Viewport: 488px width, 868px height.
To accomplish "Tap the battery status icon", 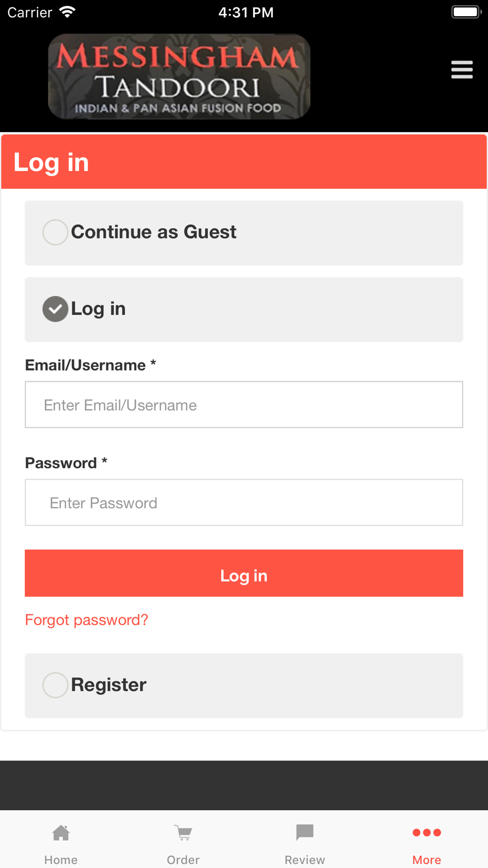I will click(467, 12).
